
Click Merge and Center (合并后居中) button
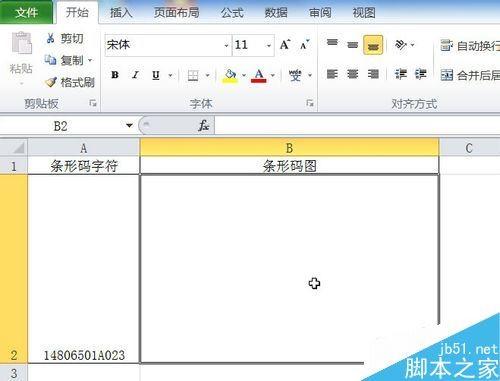470,75
